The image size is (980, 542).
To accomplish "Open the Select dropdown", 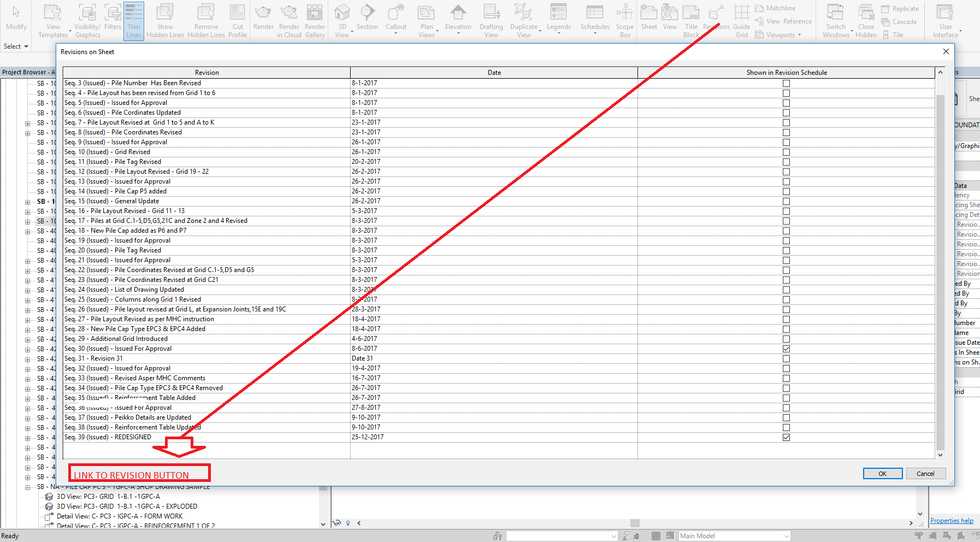I will (16, 46).
